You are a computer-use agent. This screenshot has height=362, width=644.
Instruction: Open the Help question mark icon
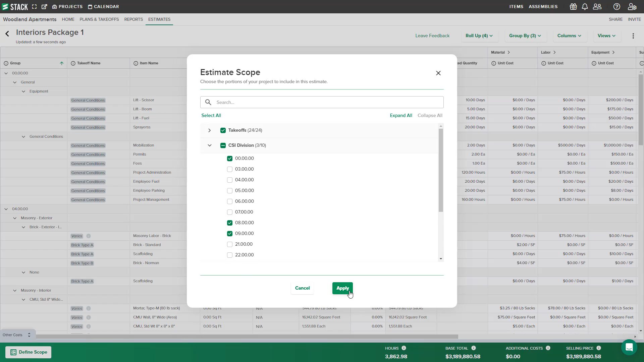click(617, 6)
